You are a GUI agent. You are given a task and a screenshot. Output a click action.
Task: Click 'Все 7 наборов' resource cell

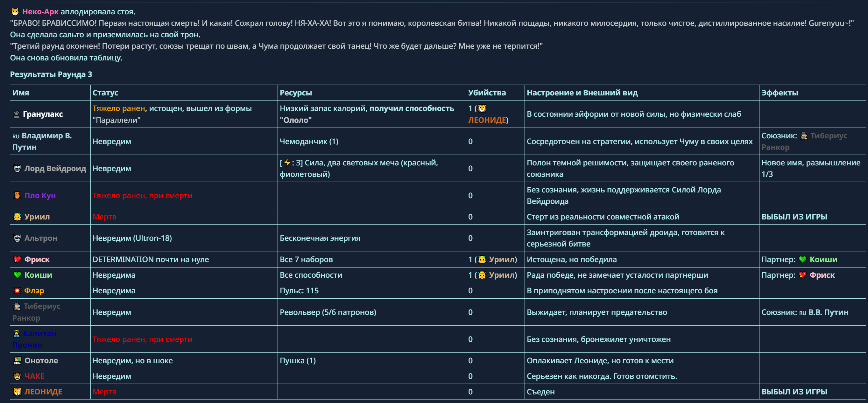306,259
